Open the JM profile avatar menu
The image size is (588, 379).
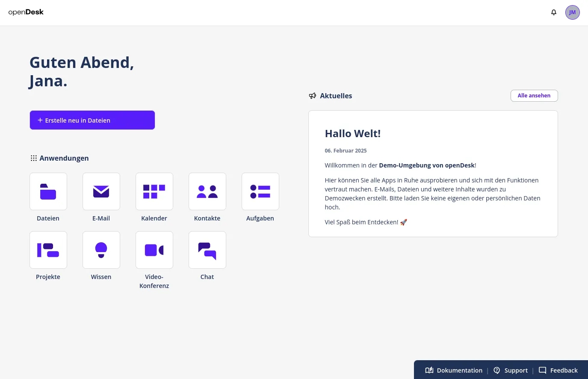click(x=572, y=12)
